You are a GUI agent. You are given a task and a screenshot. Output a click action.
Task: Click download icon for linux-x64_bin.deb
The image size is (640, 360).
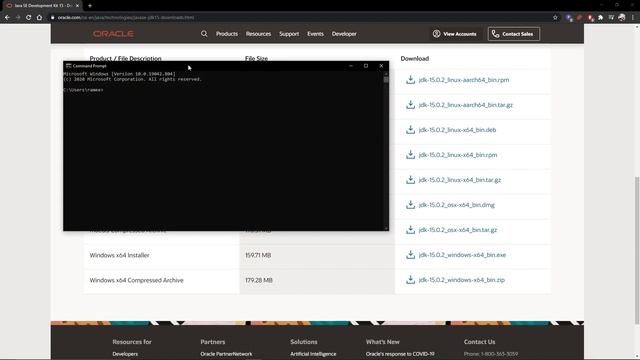(x=410, y=129)
